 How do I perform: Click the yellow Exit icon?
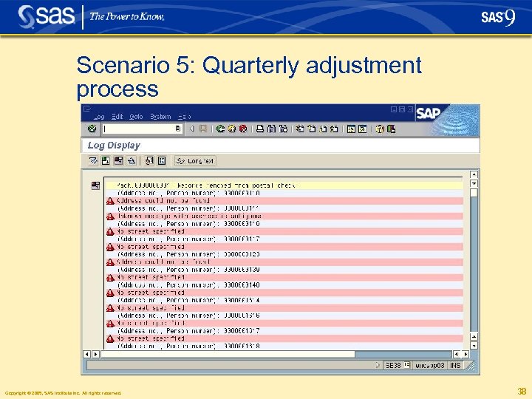(x=232, y=129)
